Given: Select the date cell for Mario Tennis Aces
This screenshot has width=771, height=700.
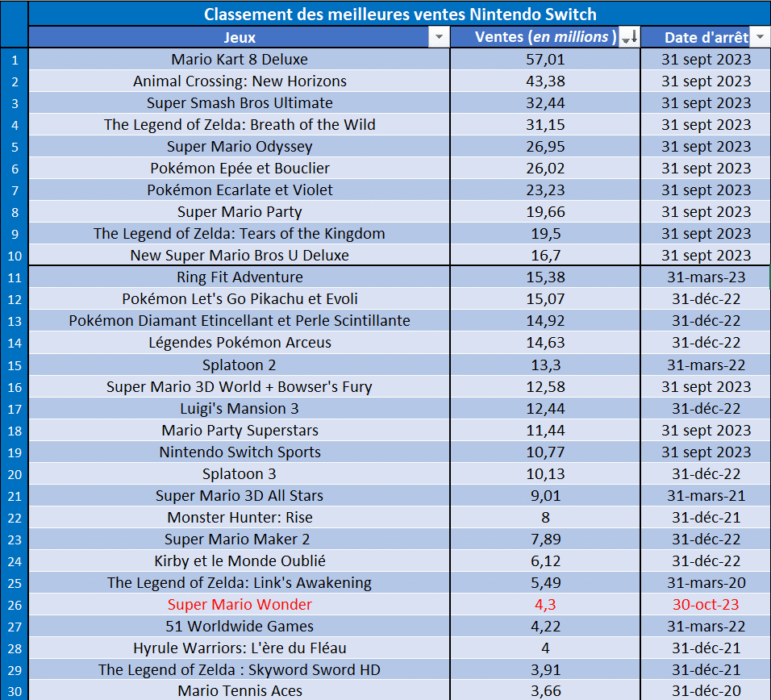Looking at the screenshot, I should tap(706, 690).
